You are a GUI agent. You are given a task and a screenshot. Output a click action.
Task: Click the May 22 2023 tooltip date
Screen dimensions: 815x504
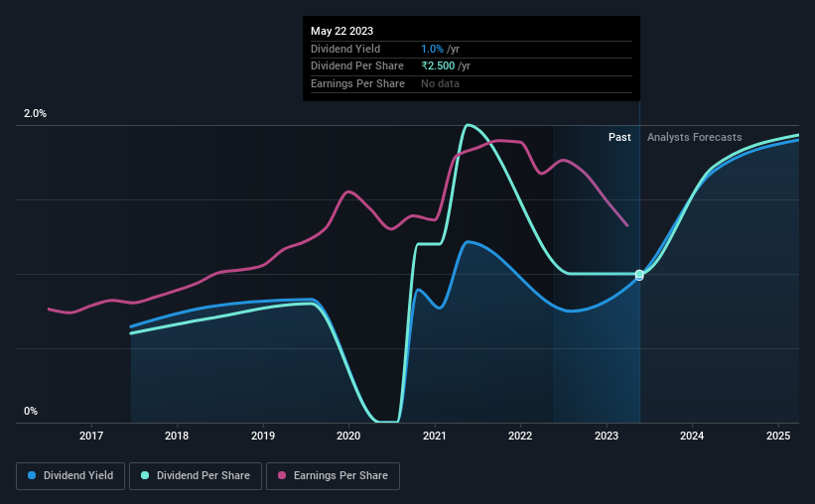coord(342,31)
